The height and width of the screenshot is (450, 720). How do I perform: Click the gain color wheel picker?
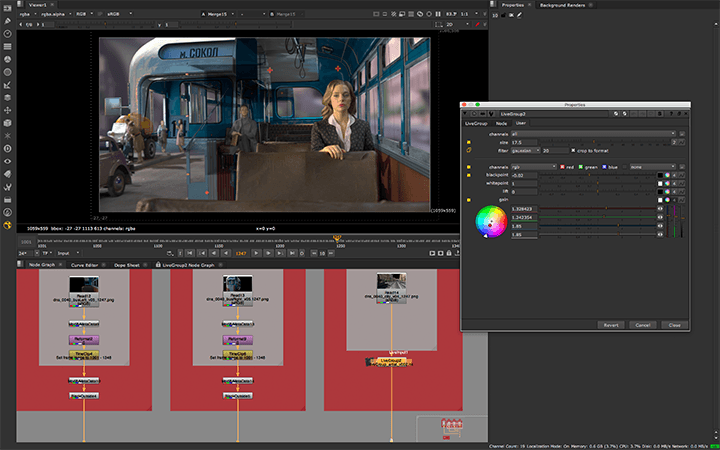(490, 220)
